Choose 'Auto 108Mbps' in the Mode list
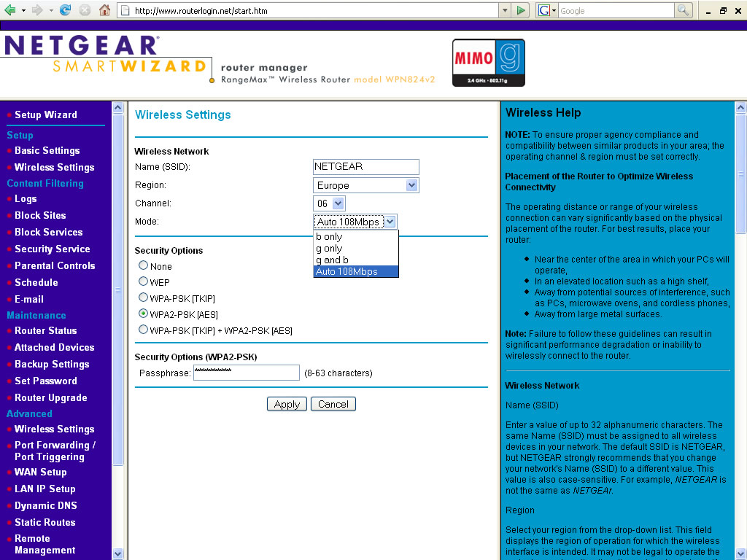This screenshot has height=560, width=747. (x=356, y=271)
